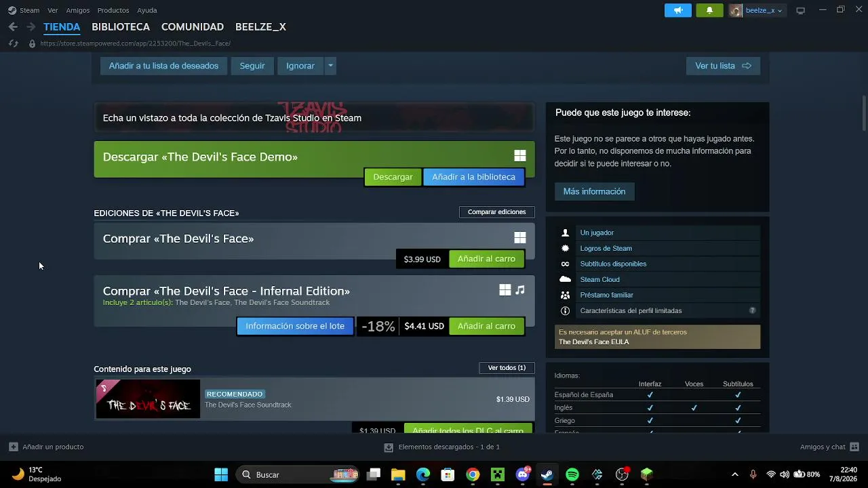
Task: Expand the Ignorar dropdown arrow
Action: (x=330, y=66)
